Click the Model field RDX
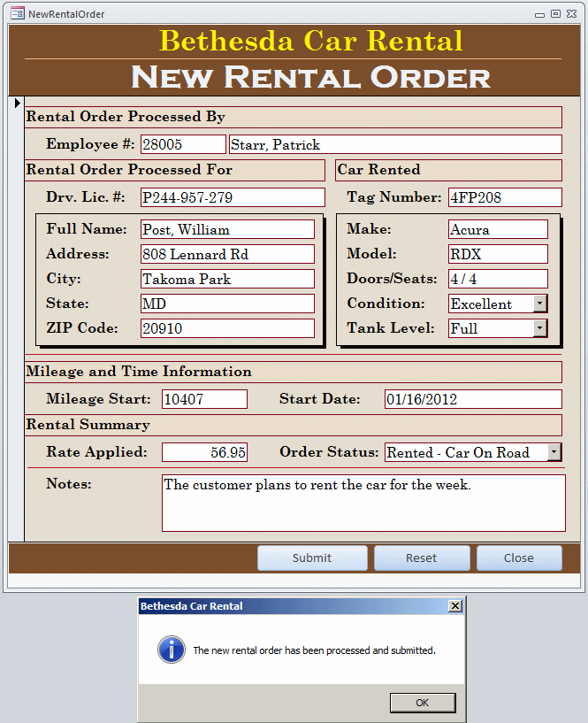The width and height of the screenshot is (588, 723). point(498,254)
